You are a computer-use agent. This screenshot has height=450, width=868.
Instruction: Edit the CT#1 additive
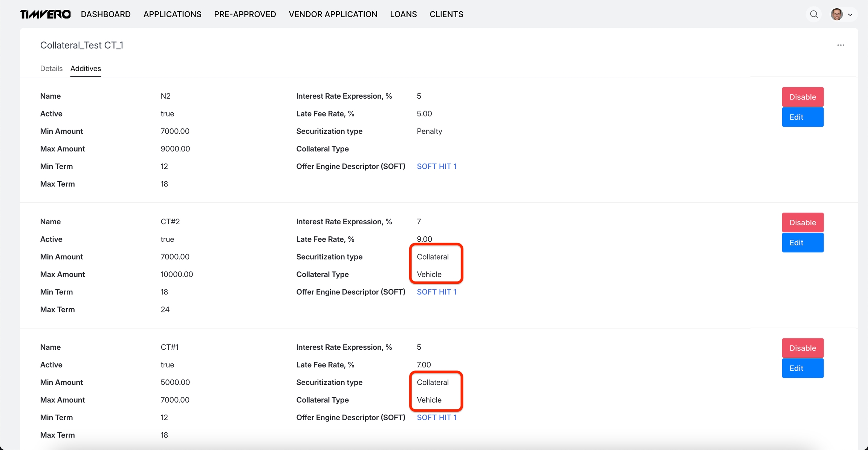tap(802, 368)
